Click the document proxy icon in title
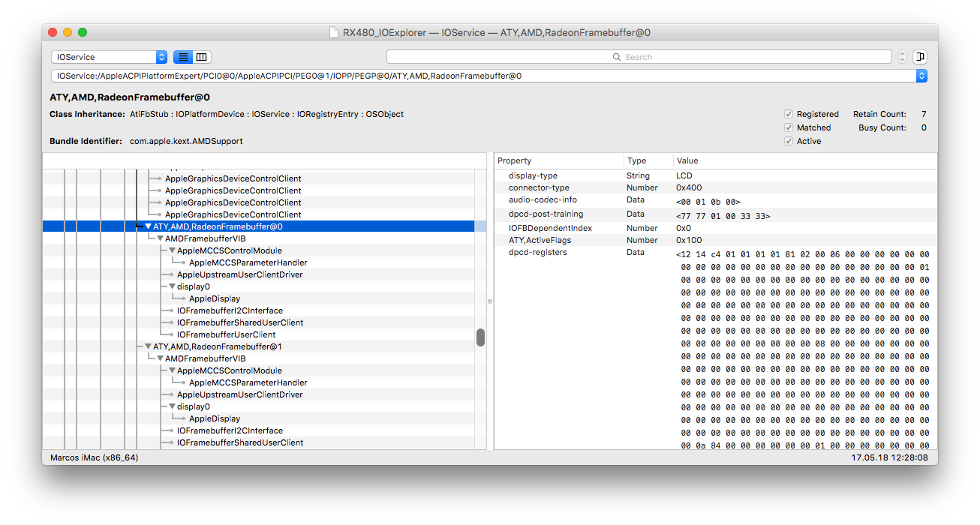 coord(334,32)
